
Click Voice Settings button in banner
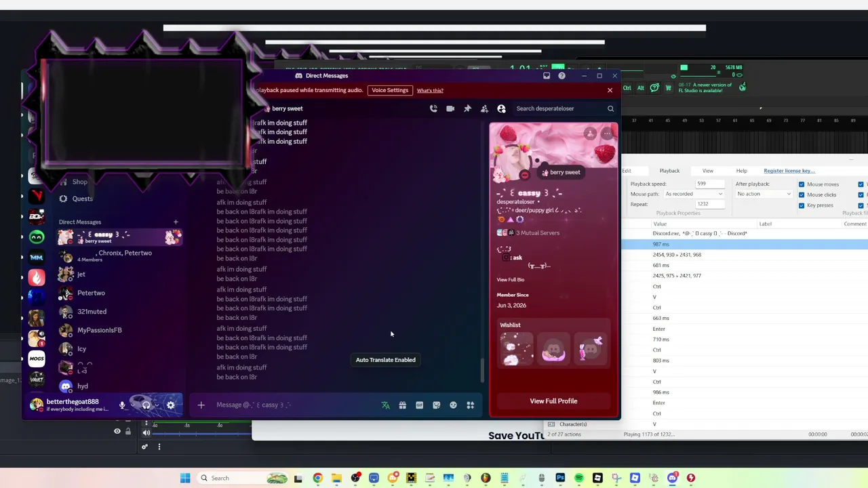tap(390, 90)
